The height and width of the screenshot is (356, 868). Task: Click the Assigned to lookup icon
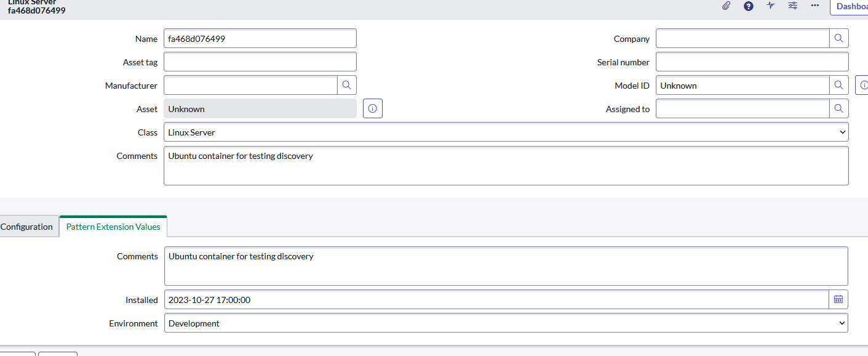click(838, 108)
